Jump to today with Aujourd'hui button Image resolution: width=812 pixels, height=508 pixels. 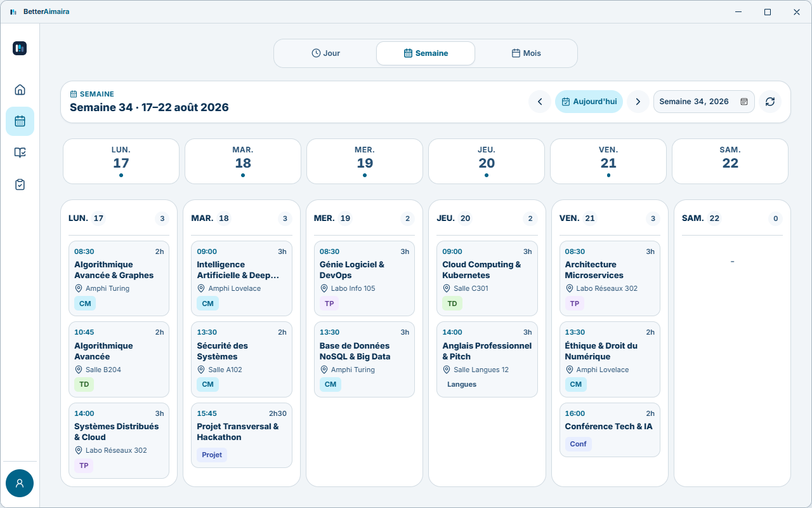(x=589, y=102)
